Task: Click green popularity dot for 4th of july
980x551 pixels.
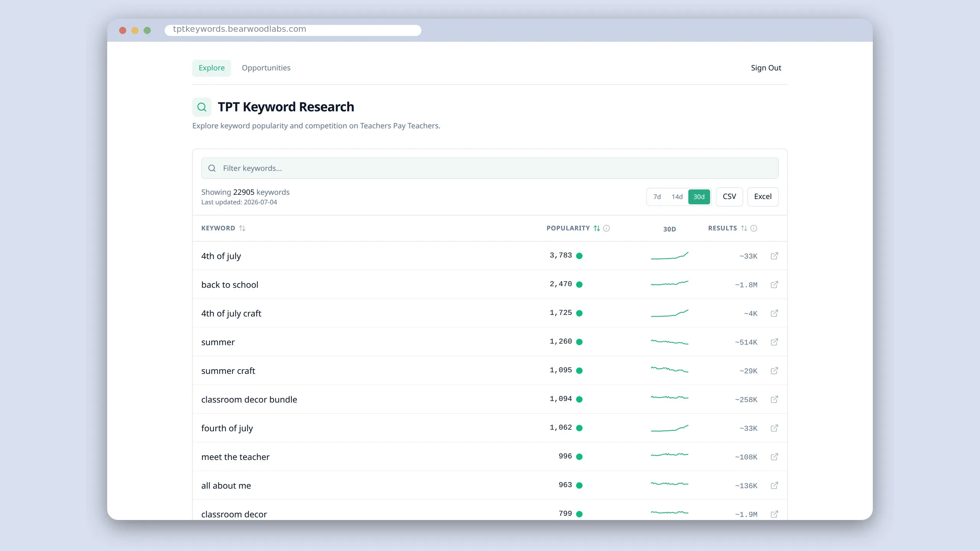Action: click(x=579, y=256)
